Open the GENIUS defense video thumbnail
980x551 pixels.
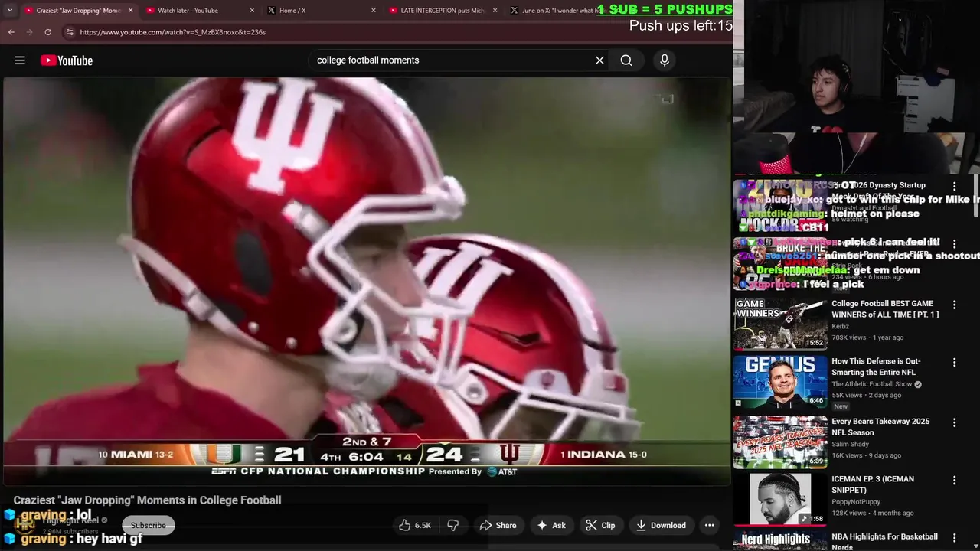(x=779, y=382)
